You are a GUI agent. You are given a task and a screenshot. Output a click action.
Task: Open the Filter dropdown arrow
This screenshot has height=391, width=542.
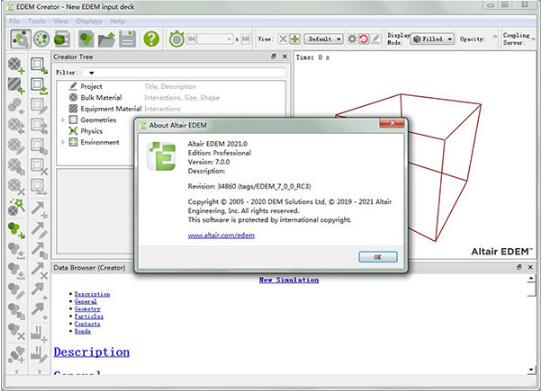pyautogui.click(x=91, y=73)
